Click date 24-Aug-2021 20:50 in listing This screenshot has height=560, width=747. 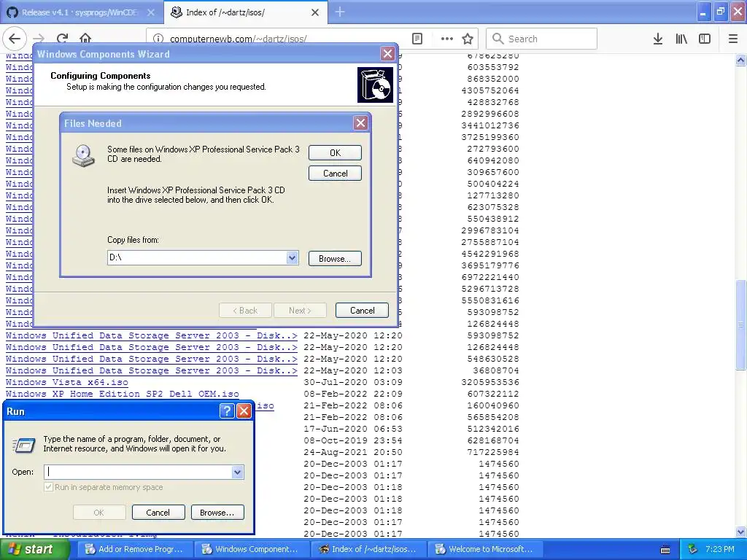pos(353,452)
